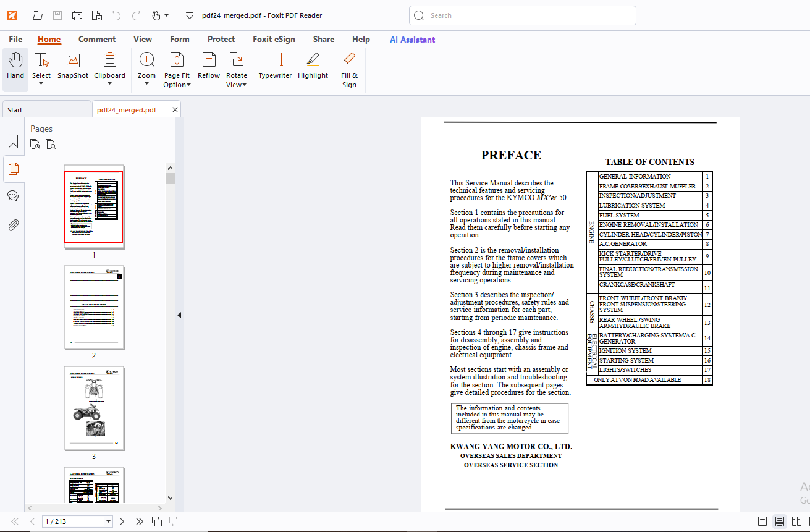The width and height of the screenshot is (810, 532).
Task: Jump to the first page
Action: pyautogui.click(x=15, y=521)
